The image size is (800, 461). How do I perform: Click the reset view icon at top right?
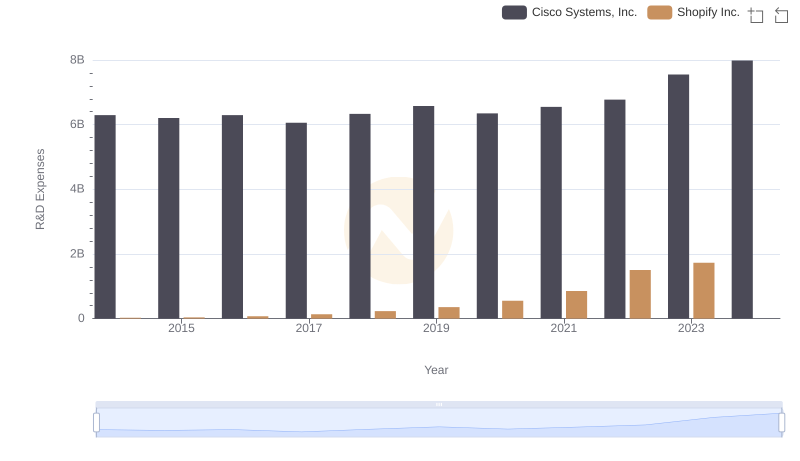(x=782, y=15)
